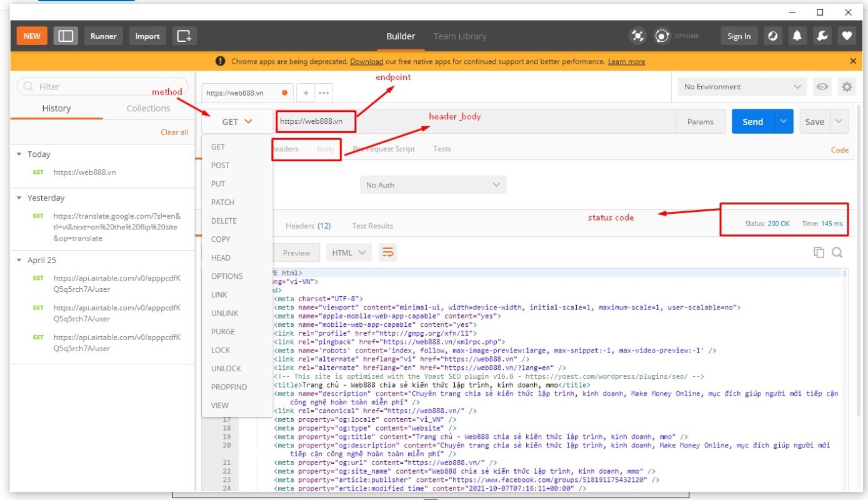This screenshot has width=868, height=500.
Task: Open the wrench settings menu
Action: [x=822, y=36]
